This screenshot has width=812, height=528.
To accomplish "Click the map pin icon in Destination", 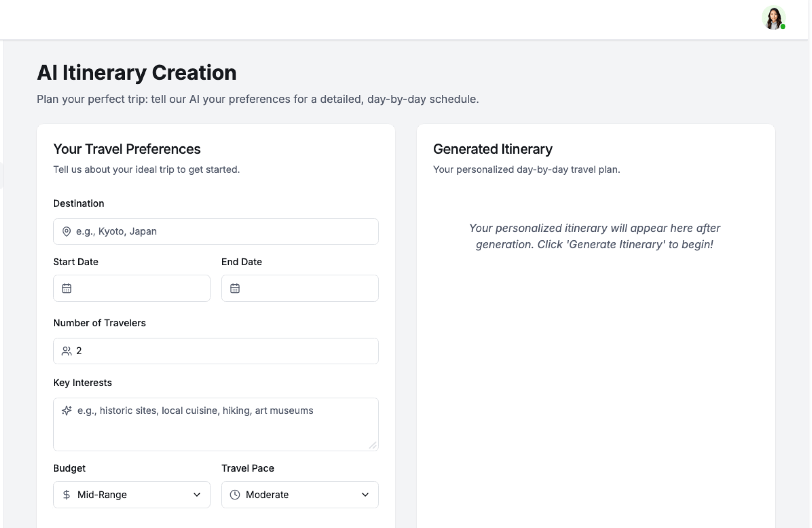I will [66, 231].
